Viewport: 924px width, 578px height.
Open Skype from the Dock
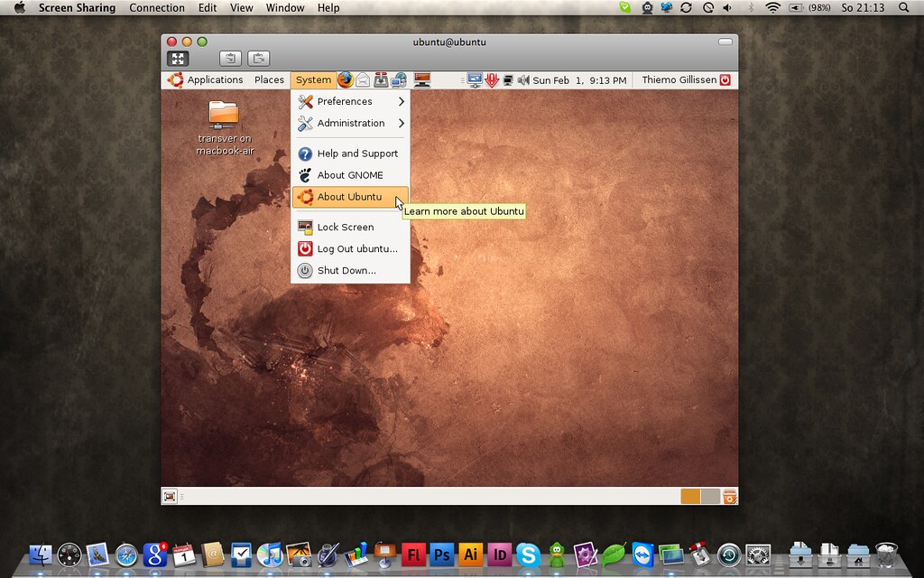tap(528, 555)
